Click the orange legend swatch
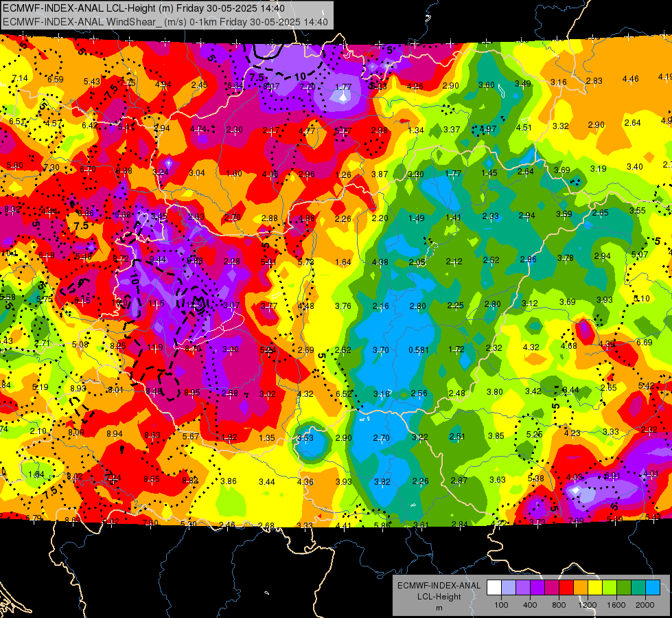672x618 pixels. point(581,587)
